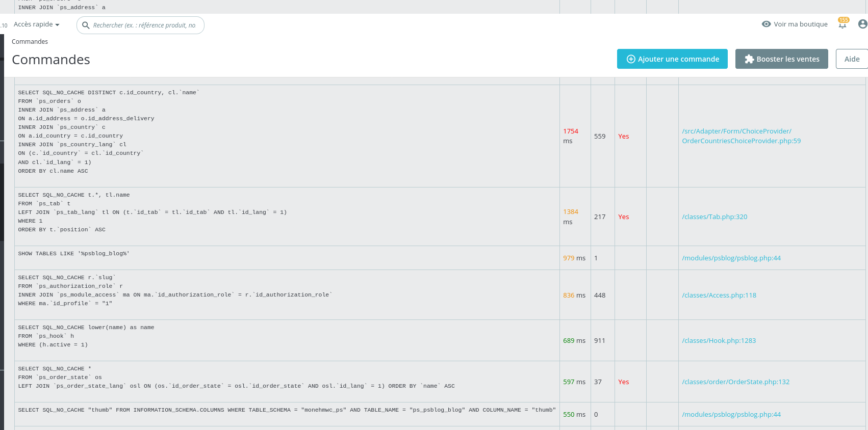Open OrderCountriesChoiceProvider.php:59 link

pyautogui.click(x=741, y=136)
